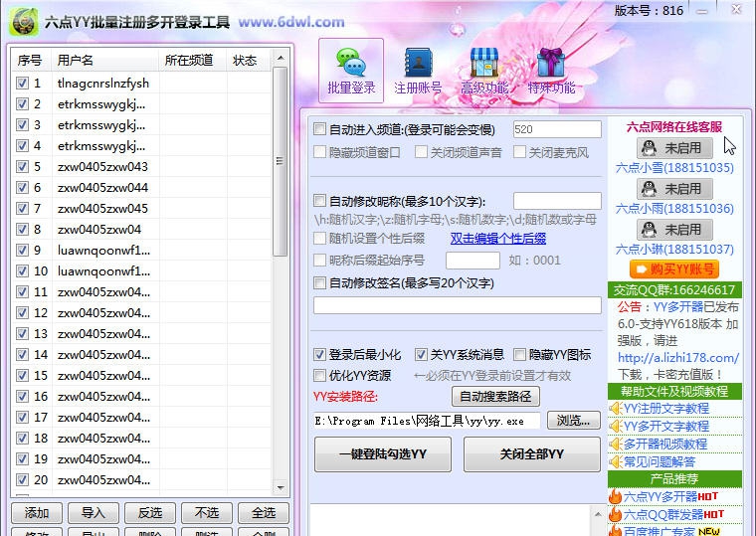Uncheck 登录后最小化 checkbox
This screenshot has width=756, height=536.
tap(319, 355)
